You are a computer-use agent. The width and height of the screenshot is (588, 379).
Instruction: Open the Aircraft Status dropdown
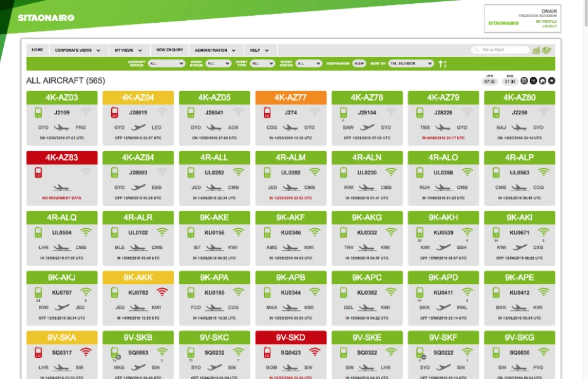[x=166, y=63]
